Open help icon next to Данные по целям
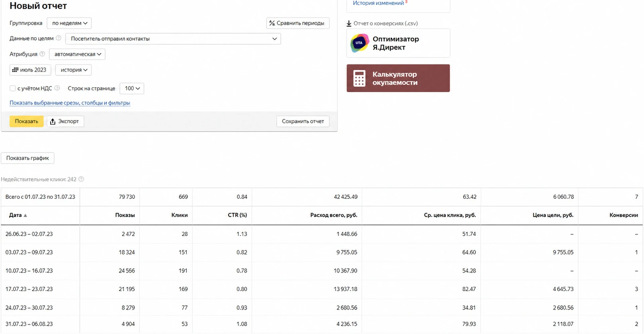The width and height of the screenshot is (644, 334). pyautogui.click(x=59, y=38)
